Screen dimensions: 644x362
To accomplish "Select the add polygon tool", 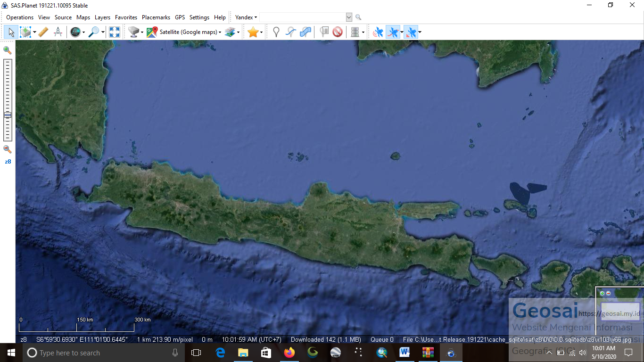I will (305, 32).
